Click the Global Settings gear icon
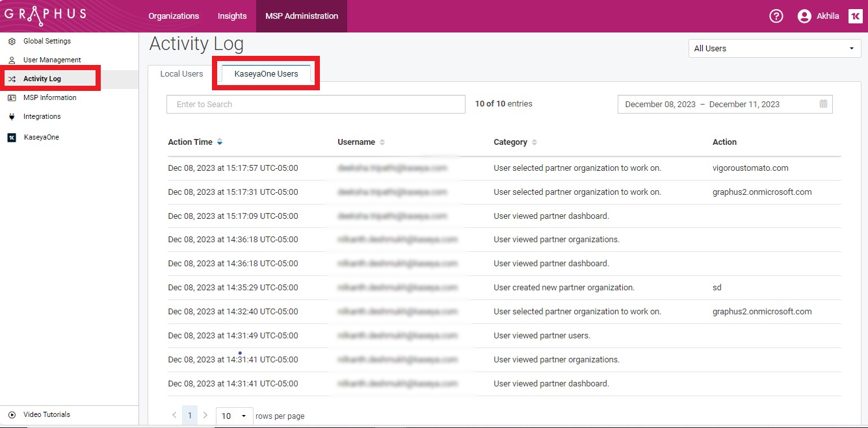This screenshot has width=868, height=428. coord(12,42)
